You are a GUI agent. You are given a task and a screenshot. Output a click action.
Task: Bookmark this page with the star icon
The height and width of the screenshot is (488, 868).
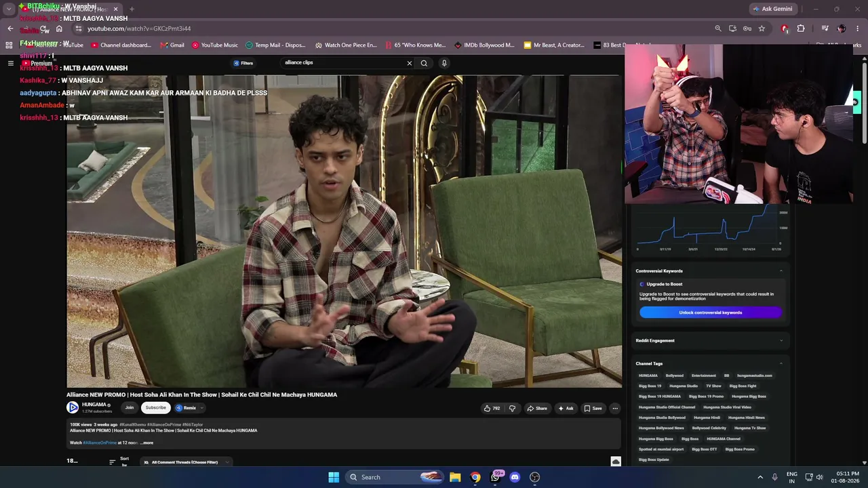point(762,28)
